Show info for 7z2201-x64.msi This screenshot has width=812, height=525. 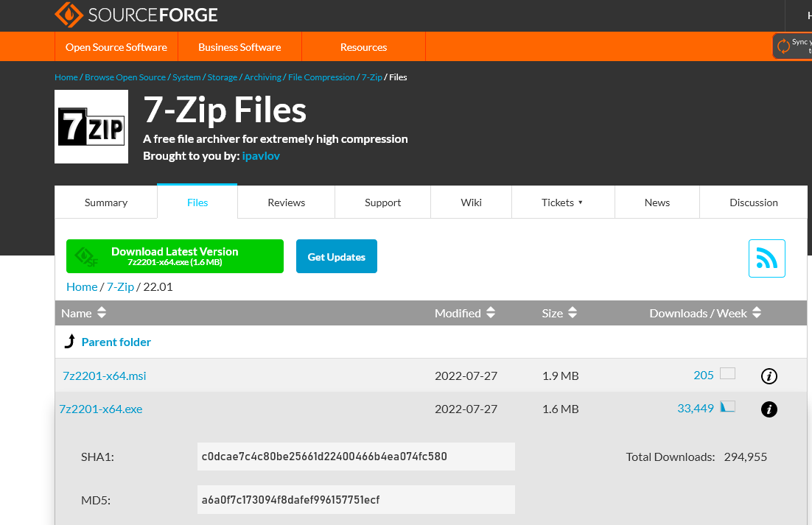pos(769,376)
